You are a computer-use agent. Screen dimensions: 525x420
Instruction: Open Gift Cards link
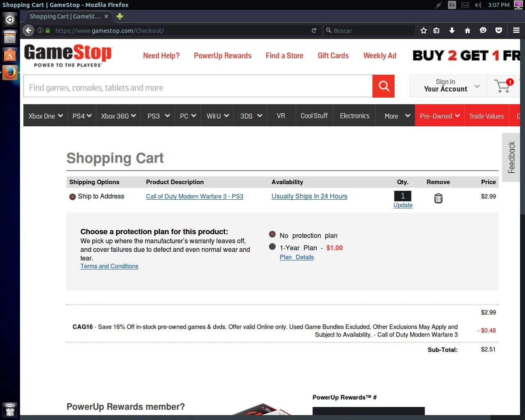point(333,56)
